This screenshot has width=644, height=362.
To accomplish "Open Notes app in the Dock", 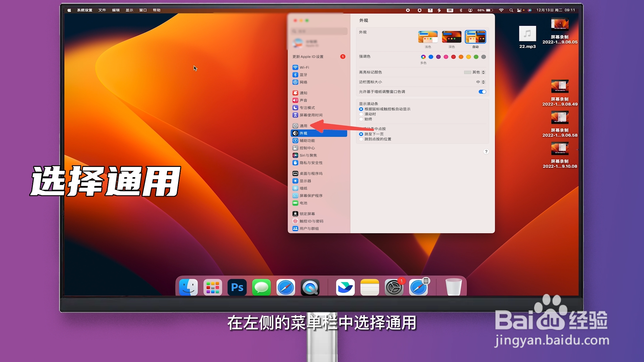I will 370,287.
